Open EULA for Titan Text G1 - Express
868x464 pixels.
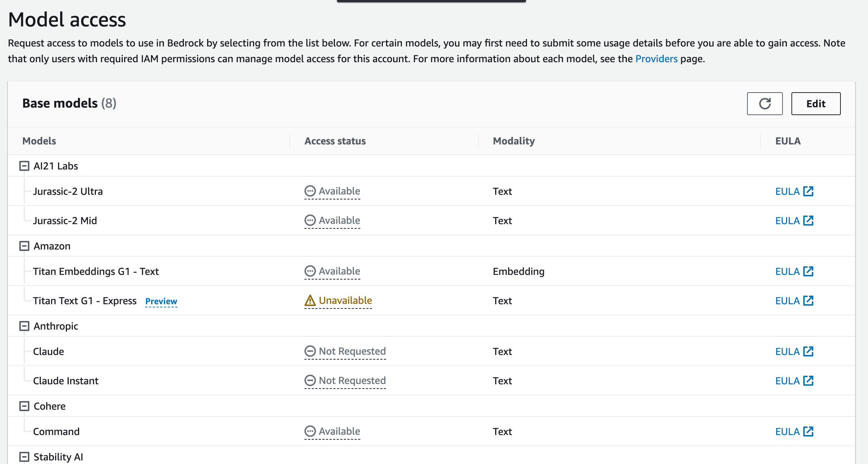pos(794,301)
